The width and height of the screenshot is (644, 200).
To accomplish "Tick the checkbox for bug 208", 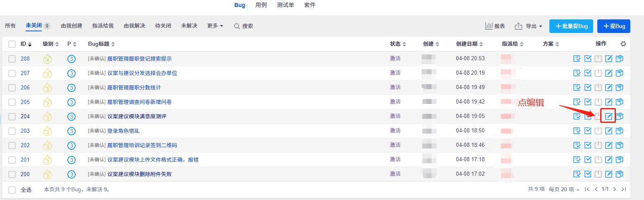I will 12,59.
